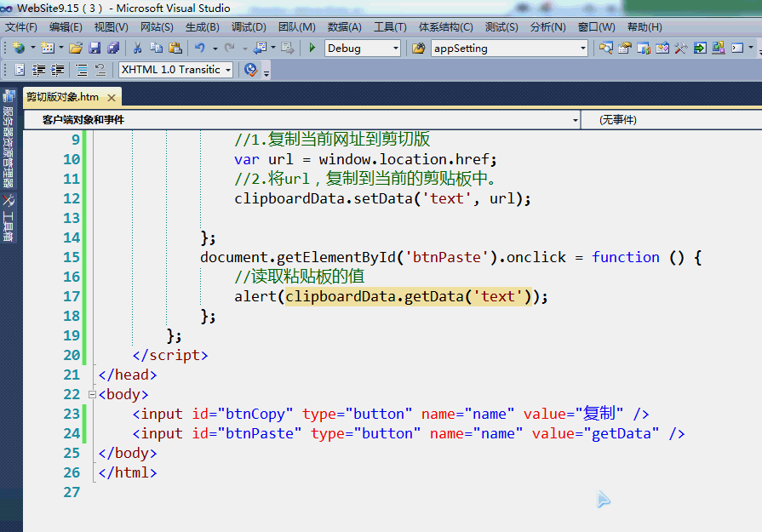Click the Increase Indent icon
762x532 pixels.
click(x=57, y=70)
